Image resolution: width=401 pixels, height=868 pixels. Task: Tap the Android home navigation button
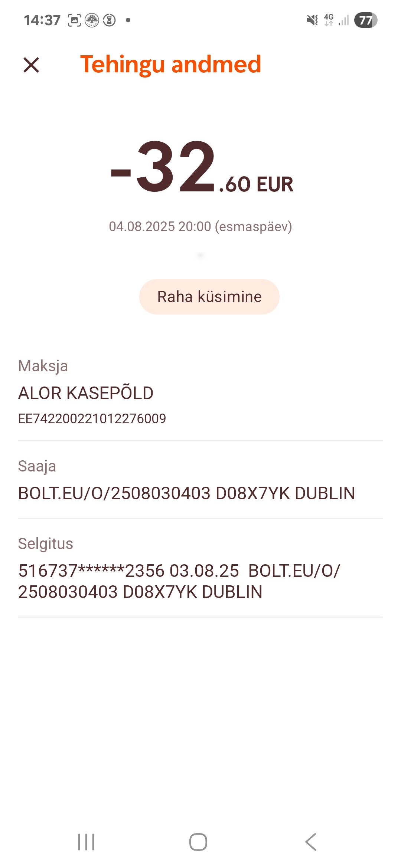(x=198, y=842)
